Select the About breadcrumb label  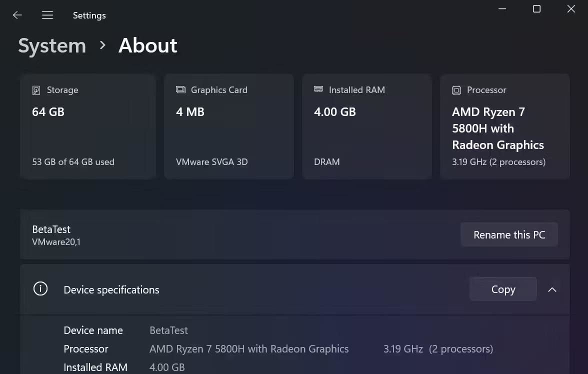pos(147,45)
